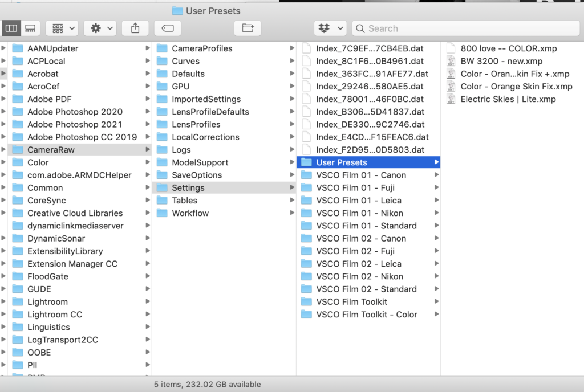Select the column view button
The width and height of the screenshot is (584, 392).
click(11, 28)
